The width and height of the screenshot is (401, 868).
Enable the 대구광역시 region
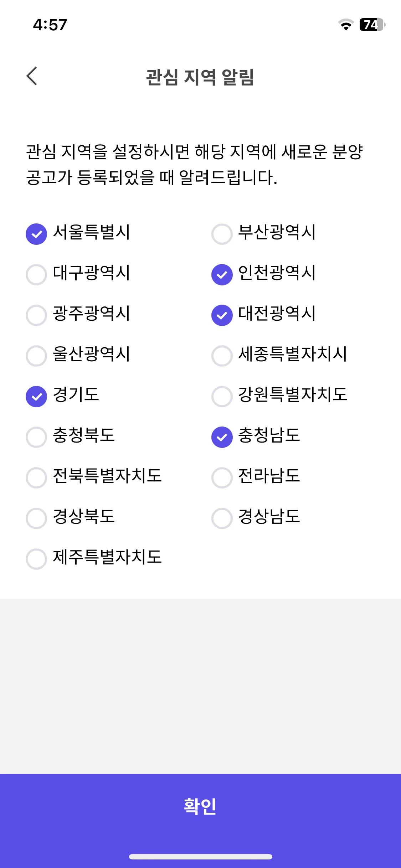pos(36,275)
